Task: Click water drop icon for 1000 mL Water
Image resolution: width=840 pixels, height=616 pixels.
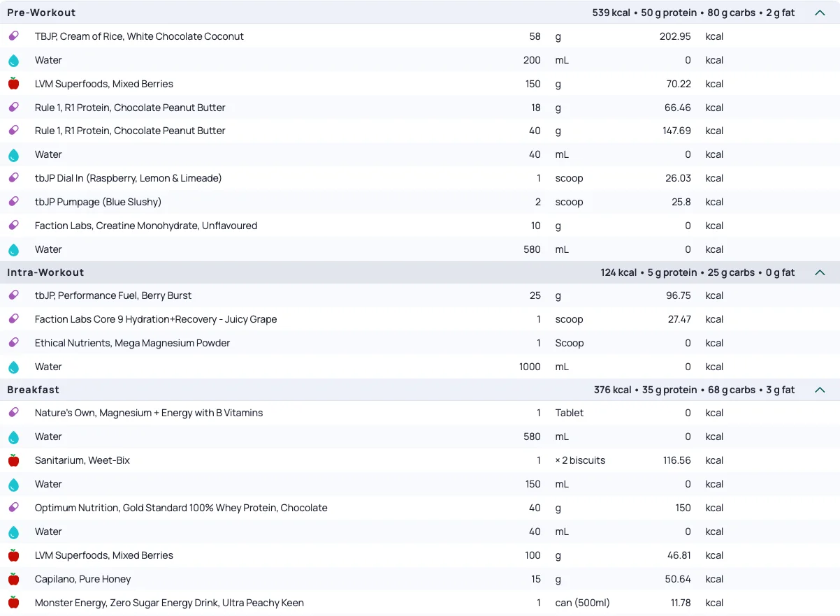Action: tap(13, 367)
